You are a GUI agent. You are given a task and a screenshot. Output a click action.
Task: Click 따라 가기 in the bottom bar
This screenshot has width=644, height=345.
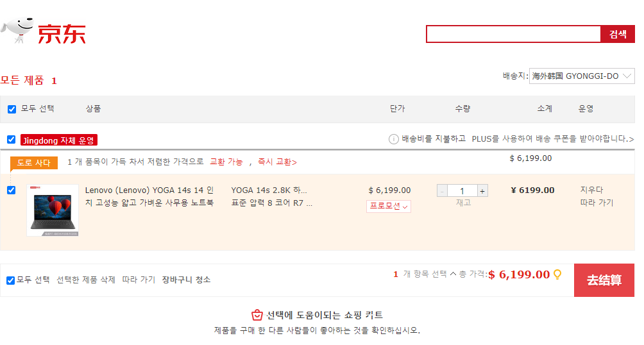coord(139,280)
